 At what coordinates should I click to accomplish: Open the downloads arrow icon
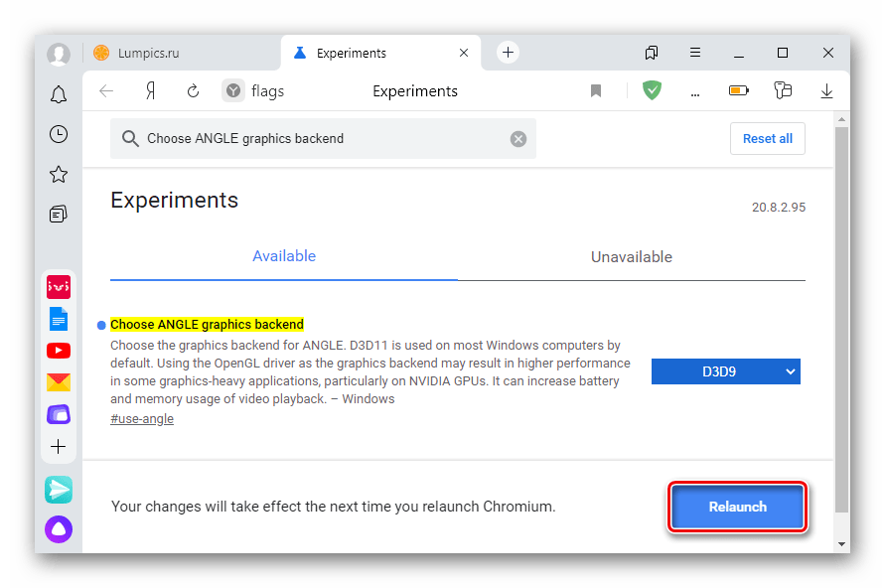[826, 90]
